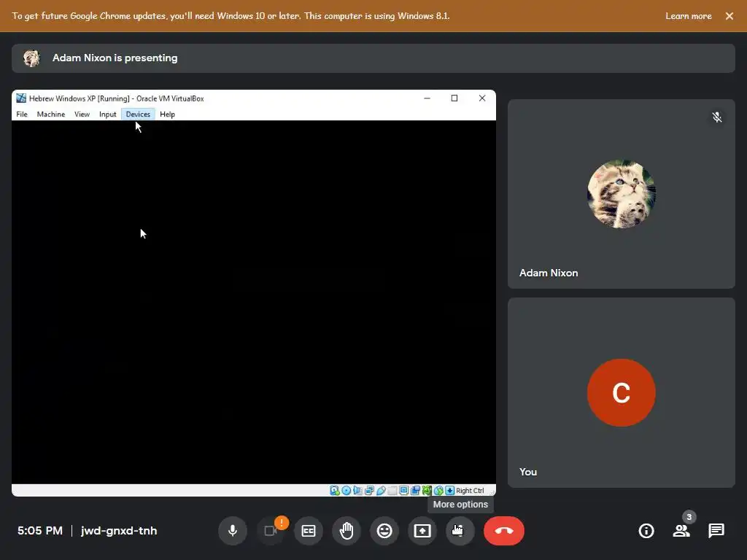The width and height of the screenshot is (747, 560).
Task: Minimize the Hebrew Windows XP VirtualBox window
Action: coord(427,98)
